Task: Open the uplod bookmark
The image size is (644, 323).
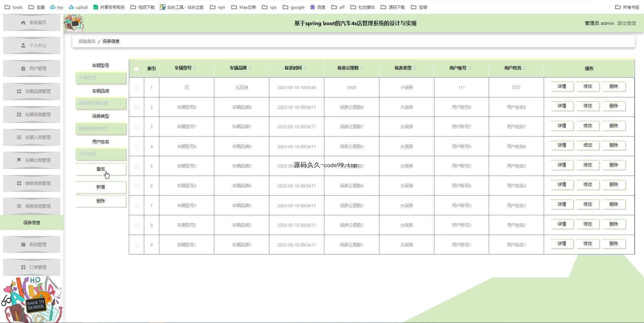Action: coord(78,7)
